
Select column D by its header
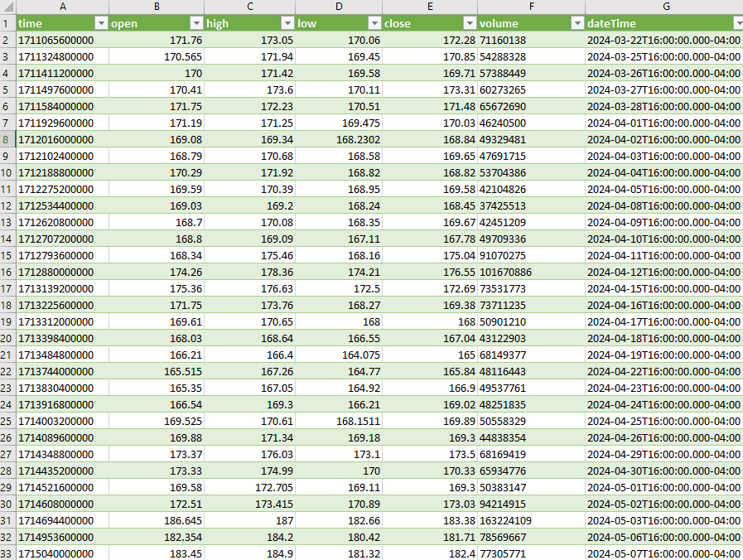click(x=338, y=7)
